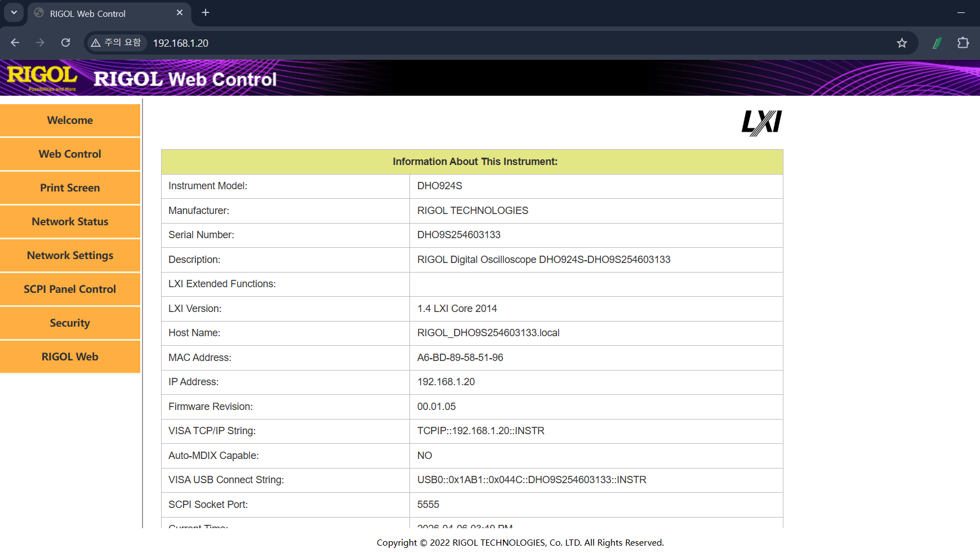Select the SCPI socket port 5555

coord(428,505)
